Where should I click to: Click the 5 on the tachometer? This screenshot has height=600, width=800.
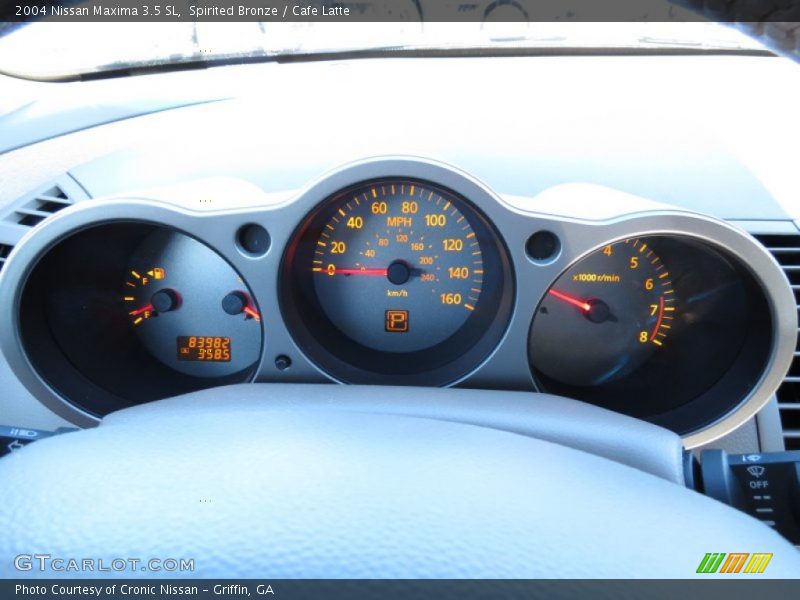634,263
